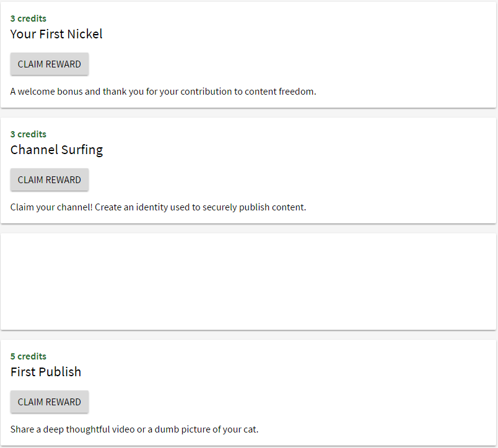Viewport: 498px width, 448px height.
Task: Click the welcome bonus description text
Action: 163,92
